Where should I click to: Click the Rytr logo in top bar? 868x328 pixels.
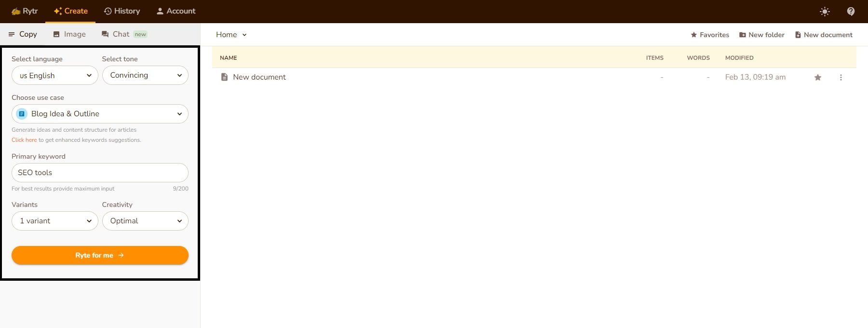coord(24,11)
